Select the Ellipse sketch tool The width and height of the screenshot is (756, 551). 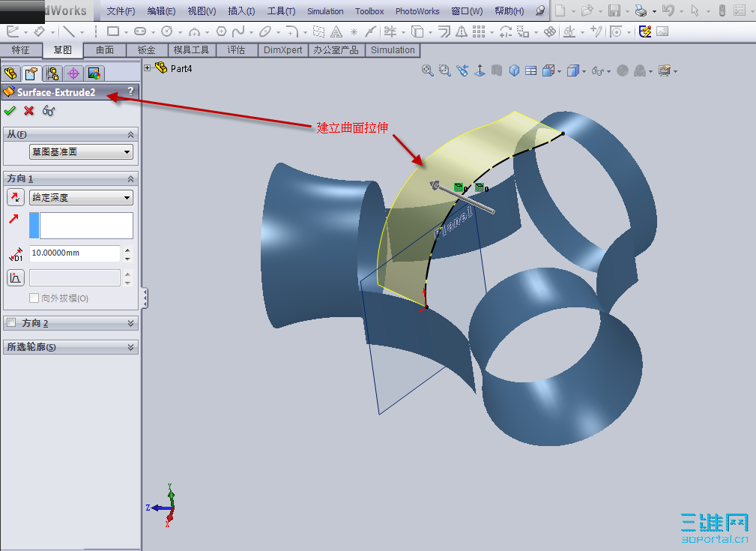point(265,31)
